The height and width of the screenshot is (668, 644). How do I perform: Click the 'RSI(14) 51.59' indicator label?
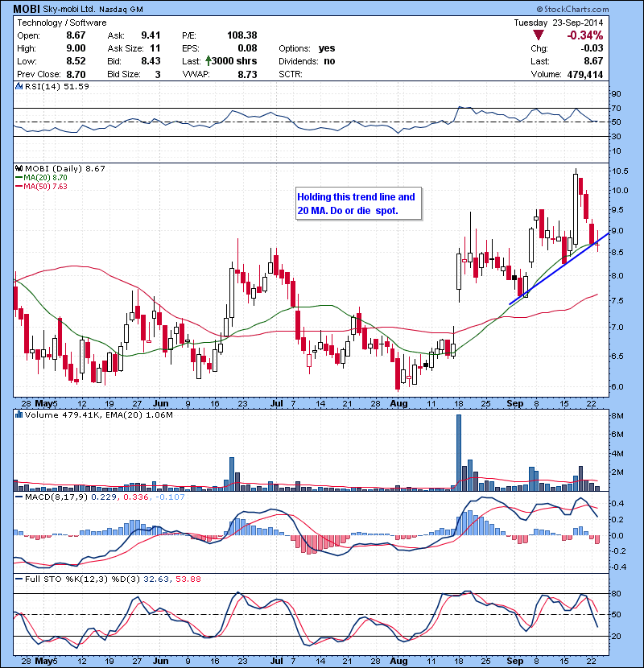pyautogui.click(x=57, y=86)
